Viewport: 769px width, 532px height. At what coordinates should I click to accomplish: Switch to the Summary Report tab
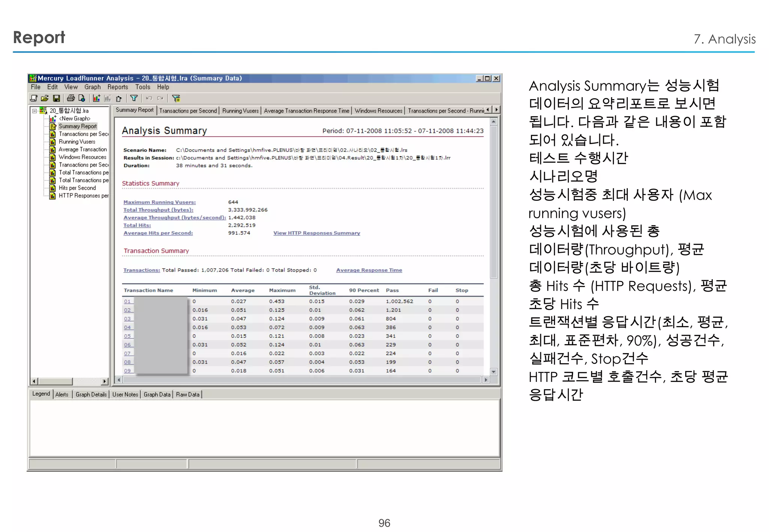point(134,110)
